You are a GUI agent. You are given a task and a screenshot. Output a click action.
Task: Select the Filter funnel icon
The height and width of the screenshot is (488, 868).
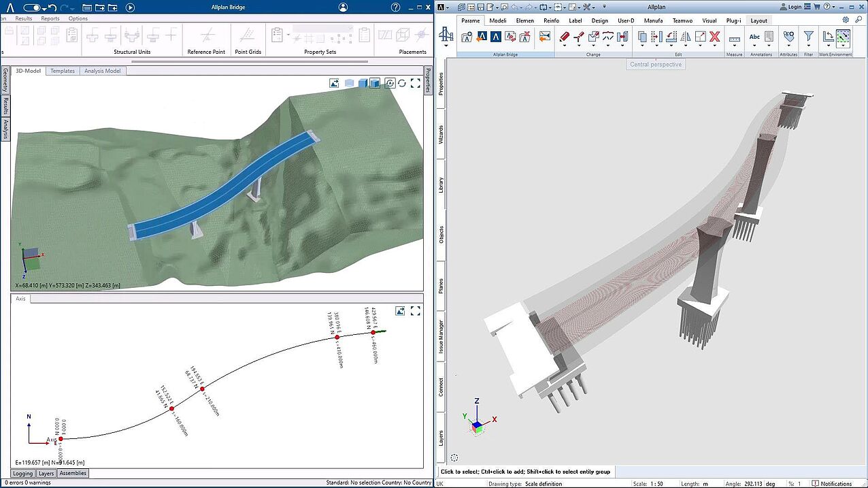tap(808, 37)
